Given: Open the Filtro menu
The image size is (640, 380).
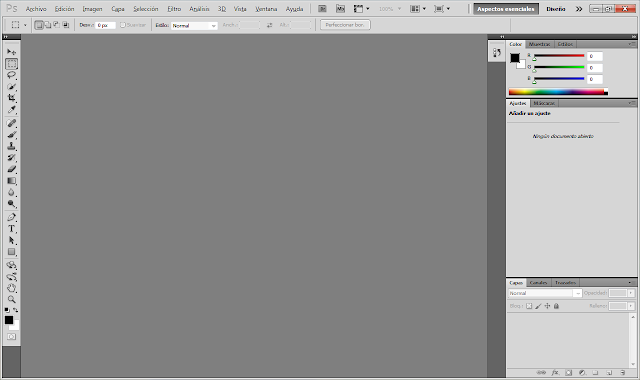Looking at the screenshot, I should pyautogui.click(x=174, y=9).
